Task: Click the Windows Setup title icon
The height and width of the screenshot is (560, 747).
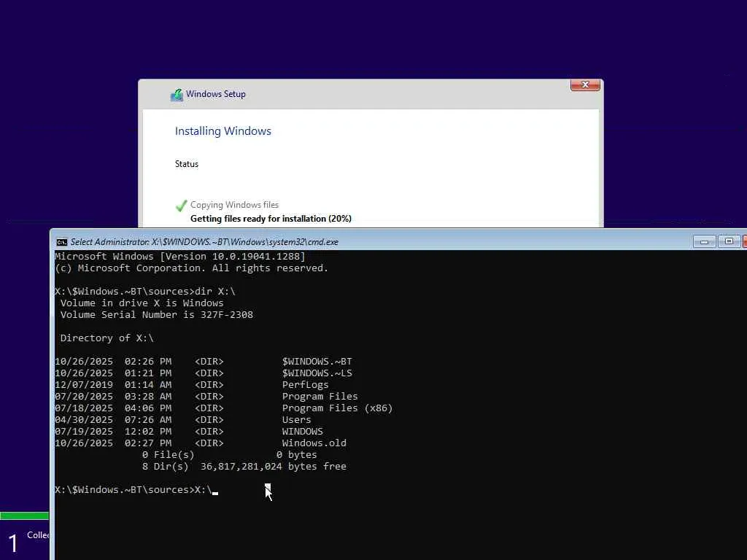Action: [177, 95]
